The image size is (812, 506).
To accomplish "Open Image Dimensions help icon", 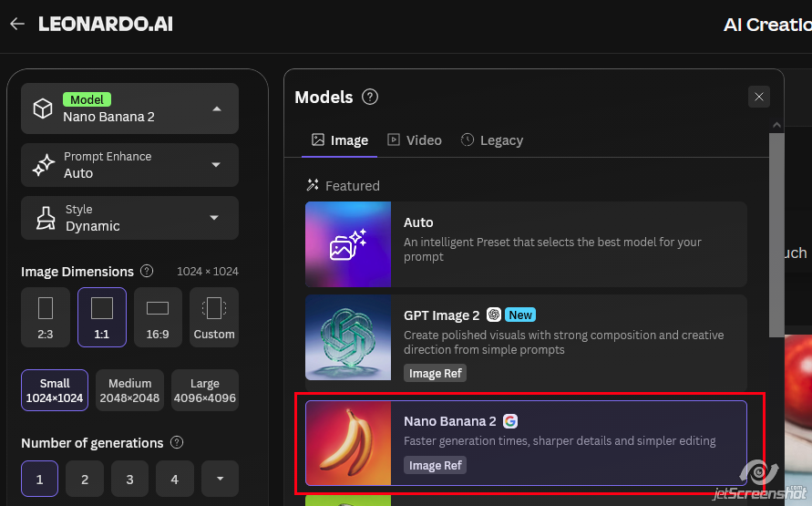I will pos(147,271).
